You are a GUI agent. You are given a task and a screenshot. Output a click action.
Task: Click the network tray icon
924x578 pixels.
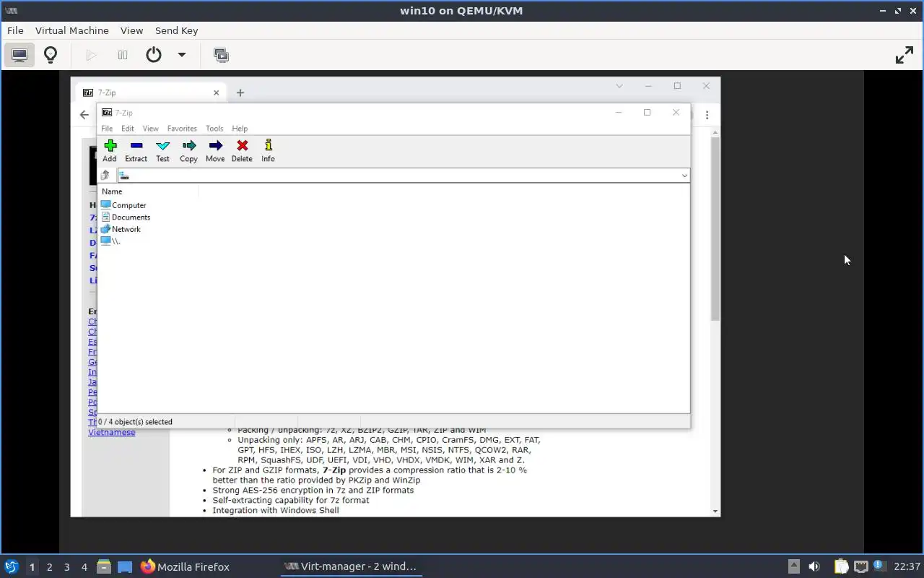(861, 567)
